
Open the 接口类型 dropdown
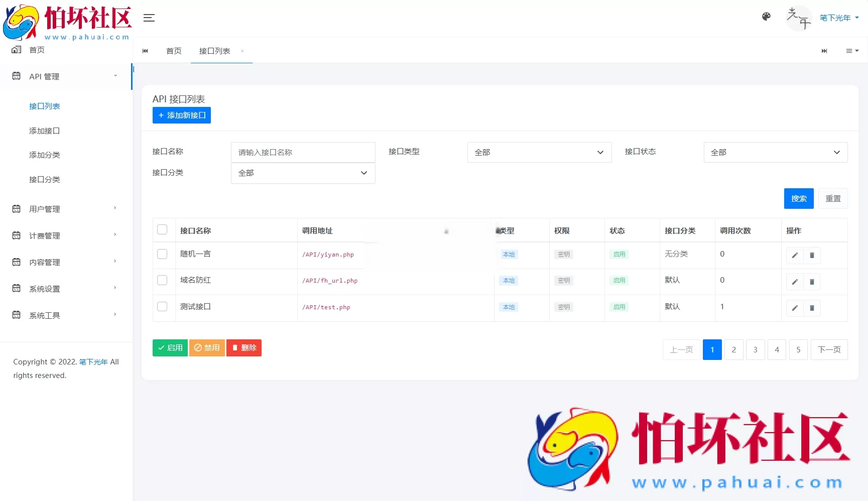coord(539,152)
